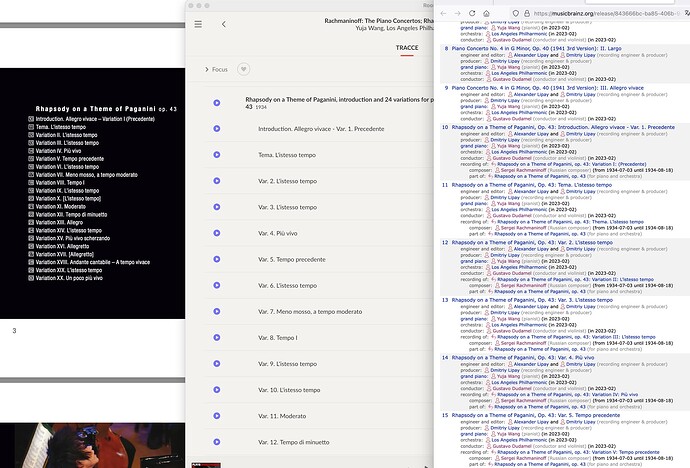The image size is (690, 468).
Task: Play Var. 7. Meno mosso track
Action: point(217,311)
